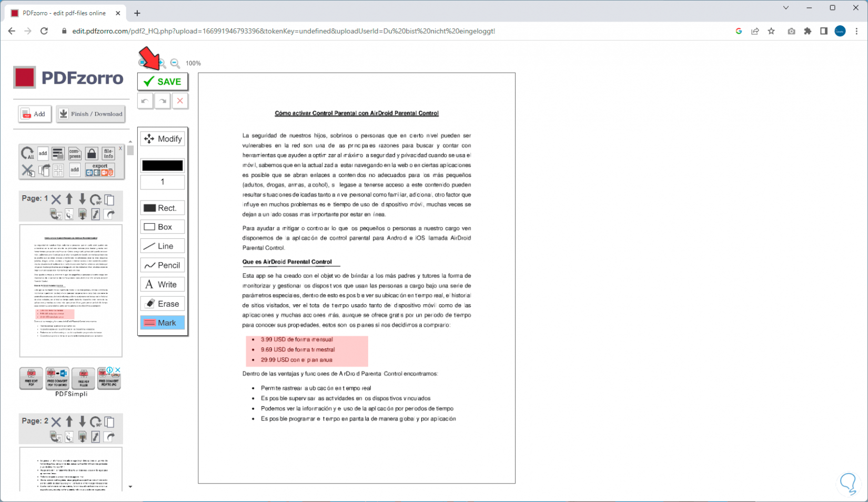Select the Line drawing tool
The height and width of the screenshot is (502, 868).
coord(163,246)
